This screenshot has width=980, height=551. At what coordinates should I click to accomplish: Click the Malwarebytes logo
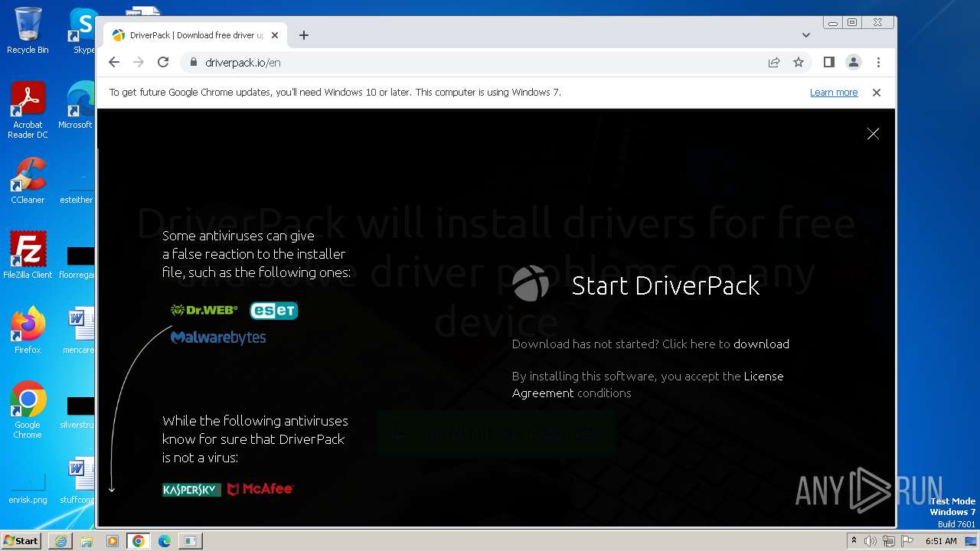(x=218, y=337)
